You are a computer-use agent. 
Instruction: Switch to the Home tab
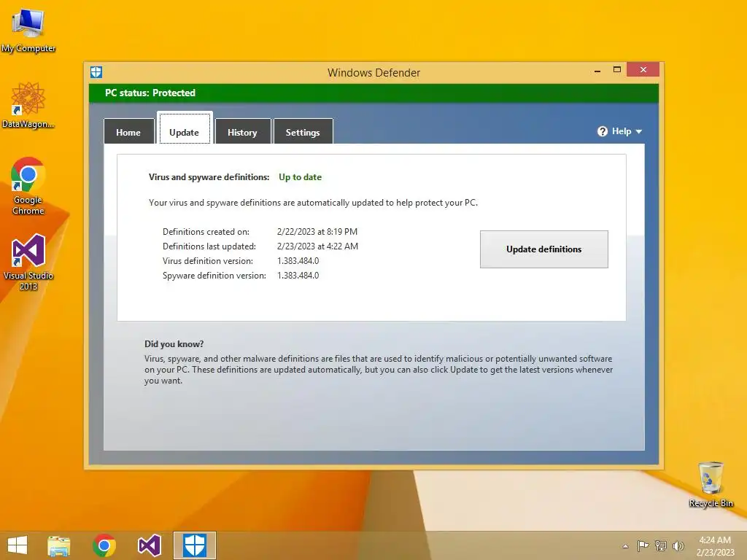pos(128,132)
